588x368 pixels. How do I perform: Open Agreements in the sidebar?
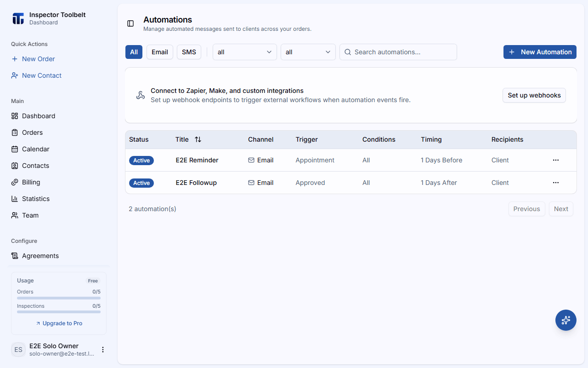[x=59, y=256]
